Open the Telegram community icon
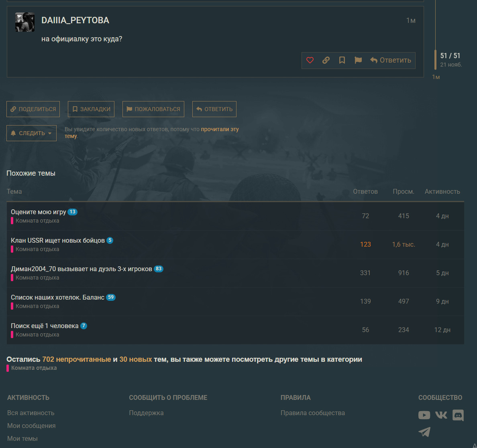The width and height of the screenshot is (477, 448). [424, 432]
